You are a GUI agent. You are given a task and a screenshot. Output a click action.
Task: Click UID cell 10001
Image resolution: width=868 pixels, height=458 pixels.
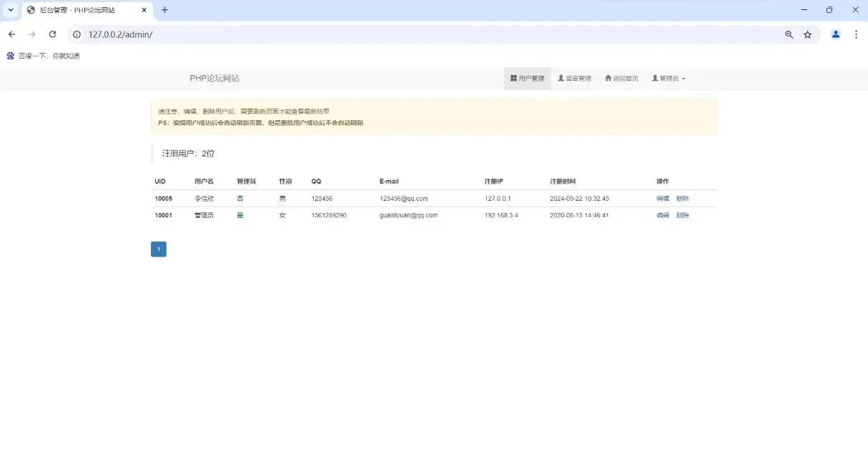164,215
